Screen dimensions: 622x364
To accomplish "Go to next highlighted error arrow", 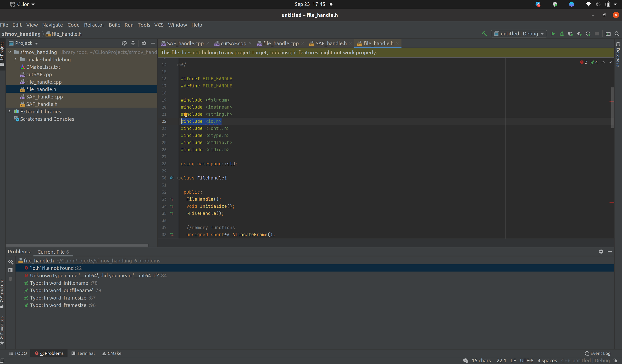I will [x=610, y=62].
